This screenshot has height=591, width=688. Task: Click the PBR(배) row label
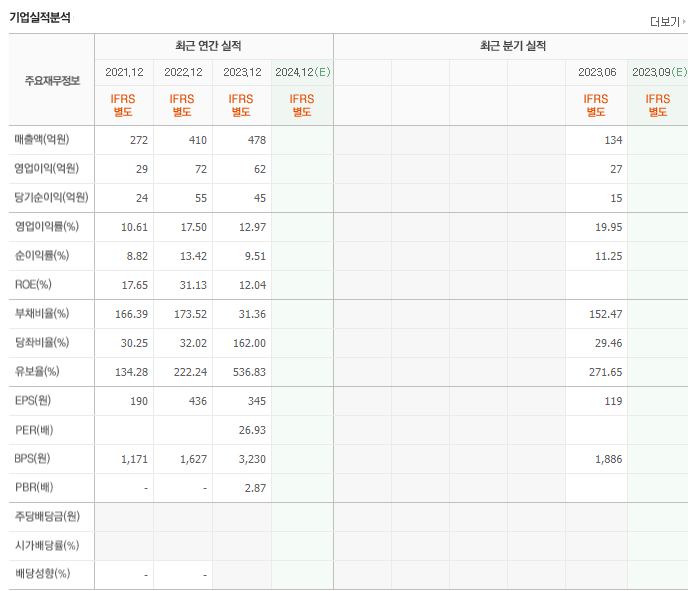34,487
